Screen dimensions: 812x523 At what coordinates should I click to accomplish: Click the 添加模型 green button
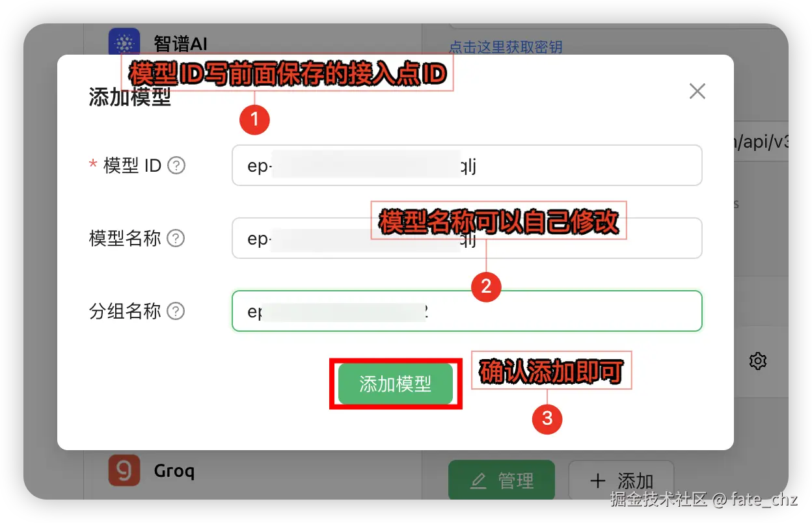click(x=396, y=384)
